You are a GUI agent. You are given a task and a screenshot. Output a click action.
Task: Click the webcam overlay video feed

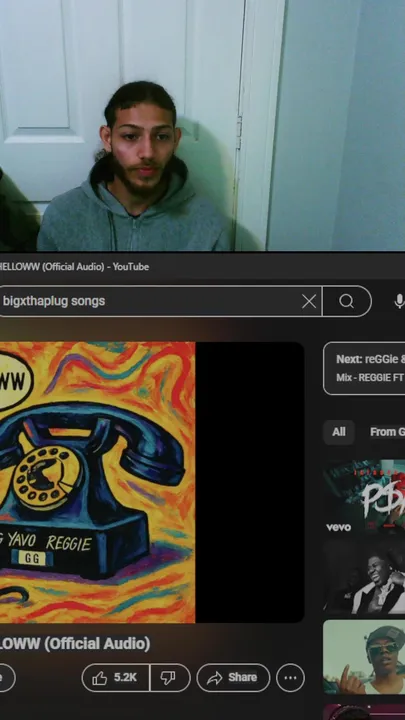202,125
